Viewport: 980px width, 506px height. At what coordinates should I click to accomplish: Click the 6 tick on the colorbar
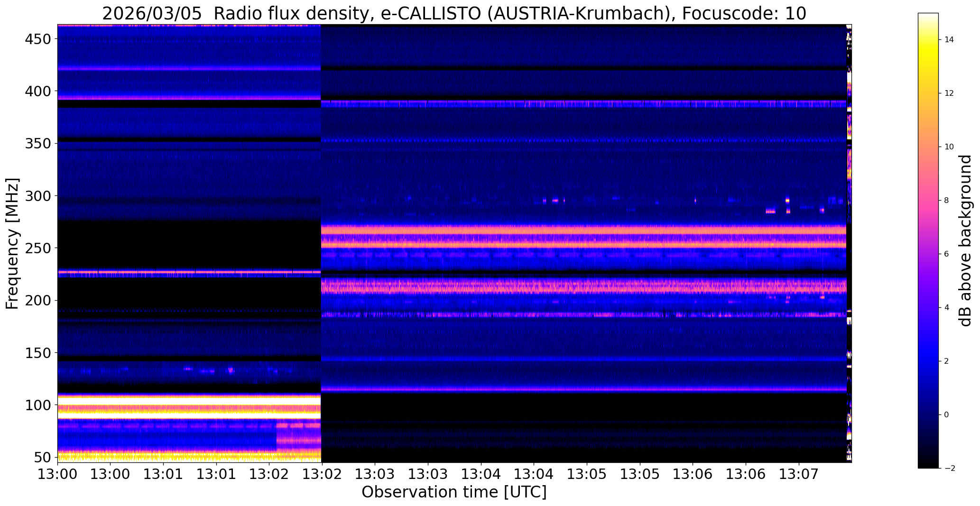pos(946,254)
